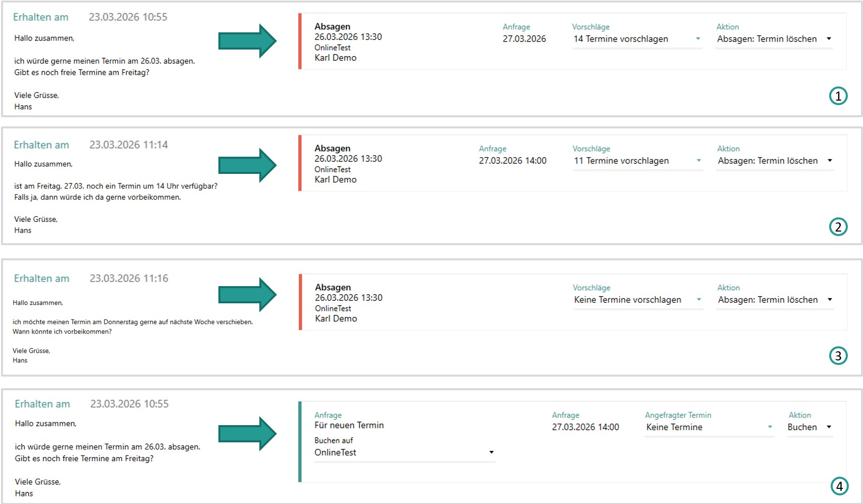863x504 pixels.
Task: Click the circled number 1 badge
Action: 838,96
